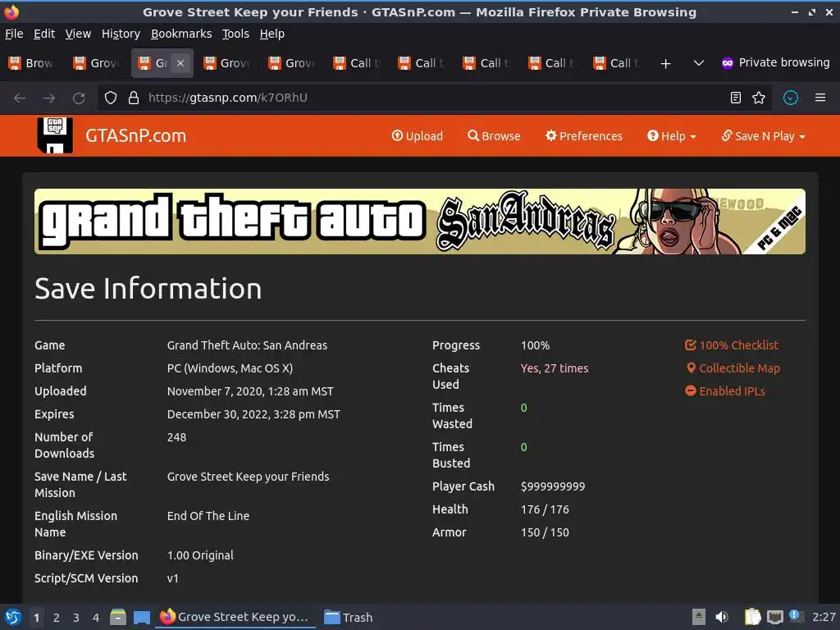840x630 pixels.
Task: Open the 100% Checklist link
Action: point(731,345)
